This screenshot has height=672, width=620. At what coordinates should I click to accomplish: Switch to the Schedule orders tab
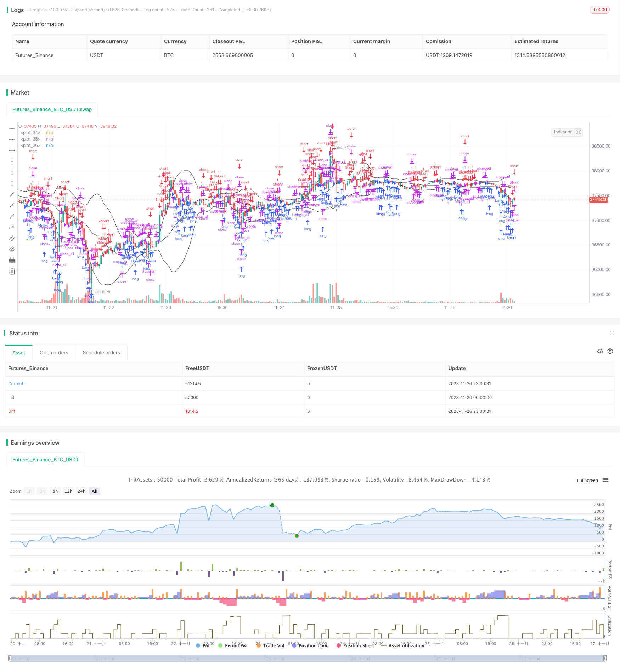(101, 353)
